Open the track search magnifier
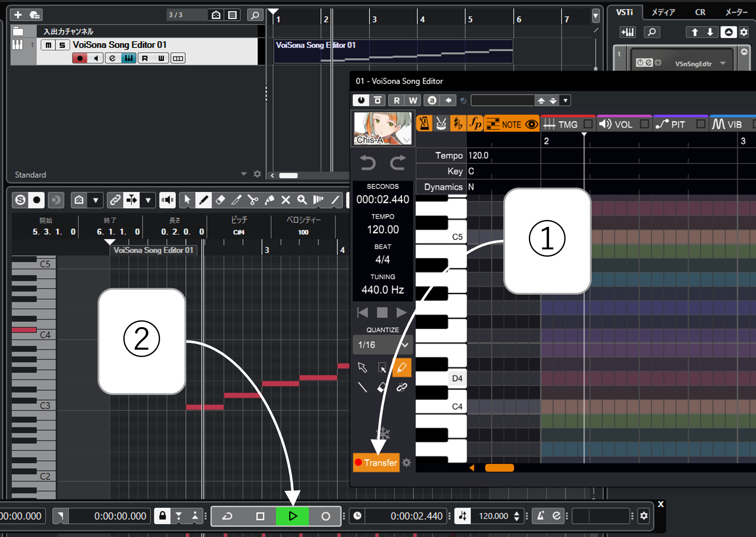 [255, 15]
